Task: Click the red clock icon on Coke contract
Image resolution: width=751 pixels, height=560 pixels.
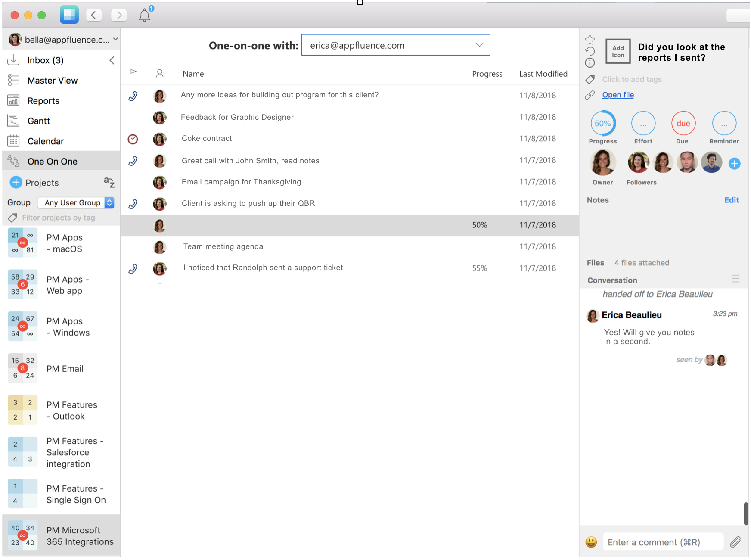Action: tap(133, 139)
